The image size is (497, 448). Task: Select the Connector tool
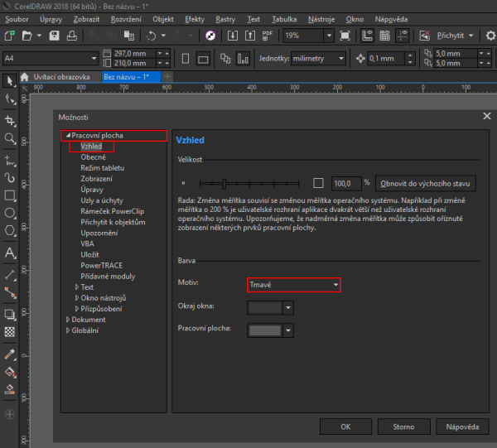point(9,293)
